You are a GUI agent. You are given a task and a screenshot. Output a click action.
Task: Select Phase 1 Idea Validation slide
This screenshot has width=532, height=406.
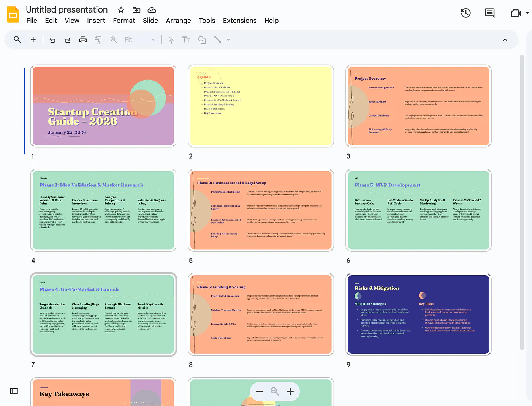[103, 210]
